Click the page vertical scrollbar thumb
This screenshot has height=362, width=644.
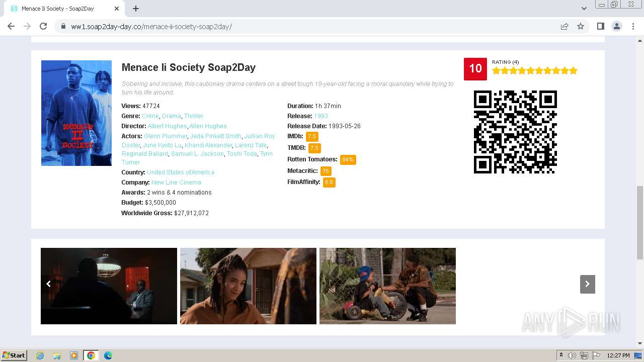[639, 222]
